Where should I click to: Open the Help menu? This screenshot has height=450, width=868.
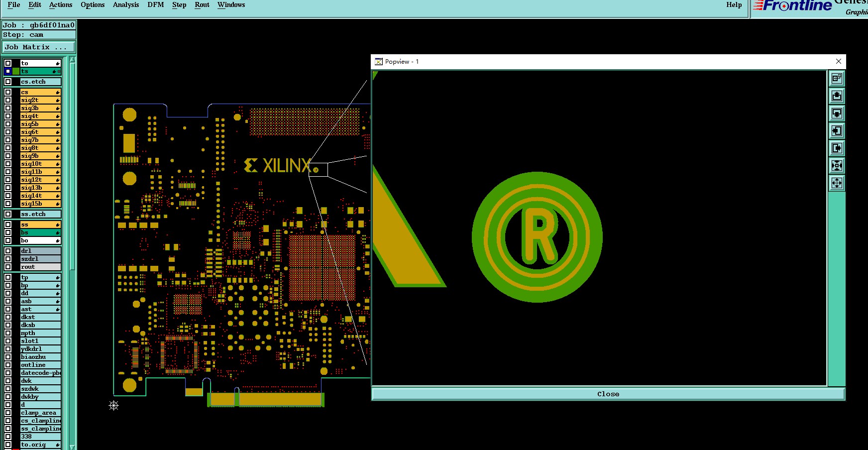point(734,5)
